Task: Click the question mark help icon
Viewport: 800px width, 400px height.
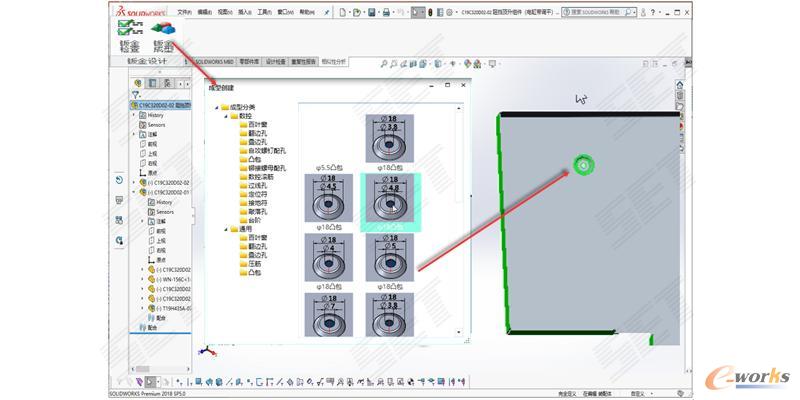Action: pos(653,12)
